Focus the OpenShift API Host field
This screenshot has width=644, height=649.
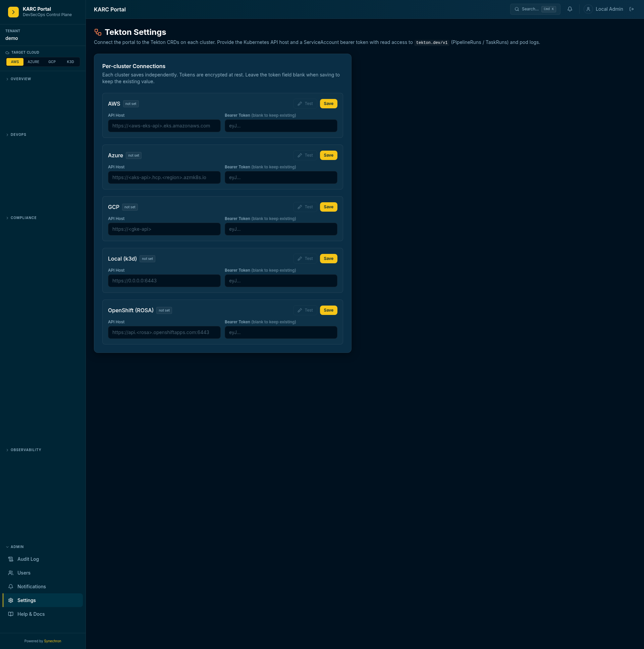(164, 333)
